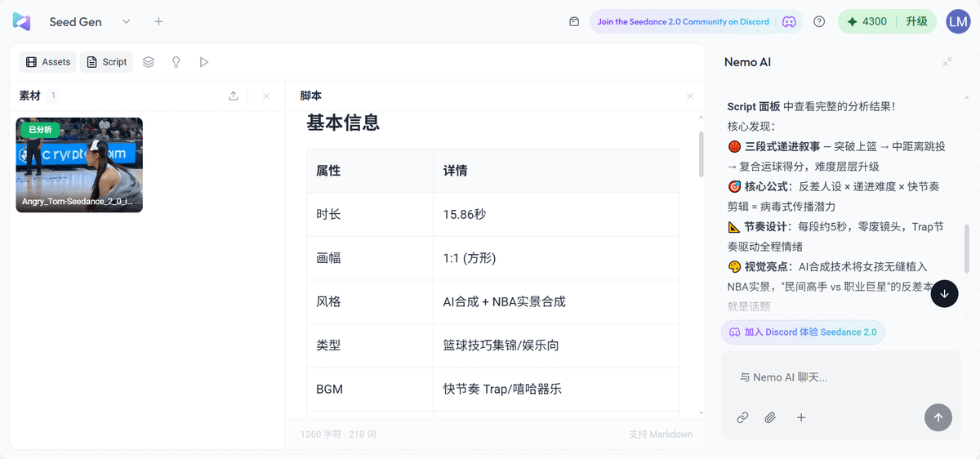
Task: Click the AI合成 + NBA实景合成 cell
Action: point(505,301)
